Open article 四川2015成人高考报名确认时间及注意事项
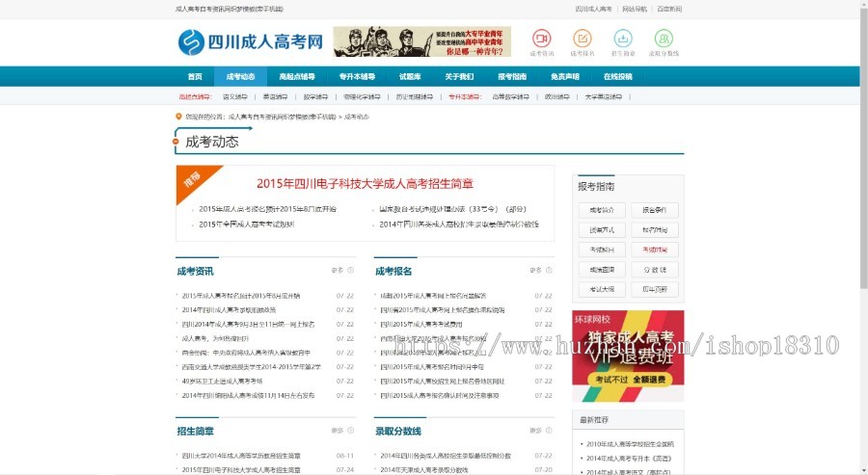 [440, 395]
